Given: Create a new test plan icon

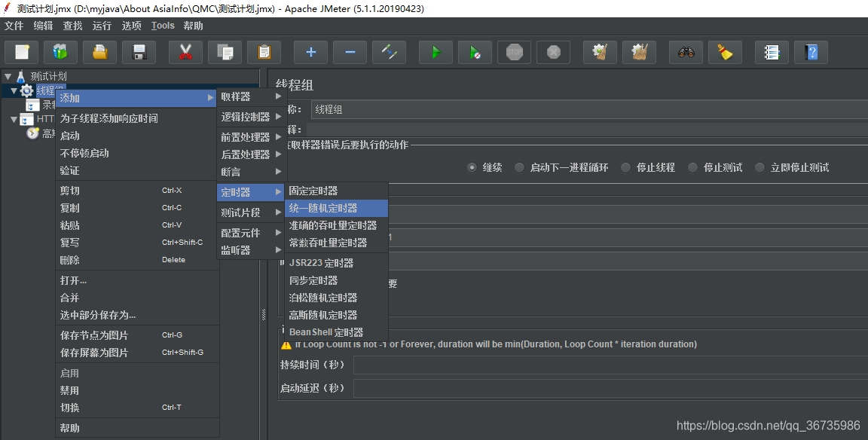Looking at the screenshot, I should [22, 53].
